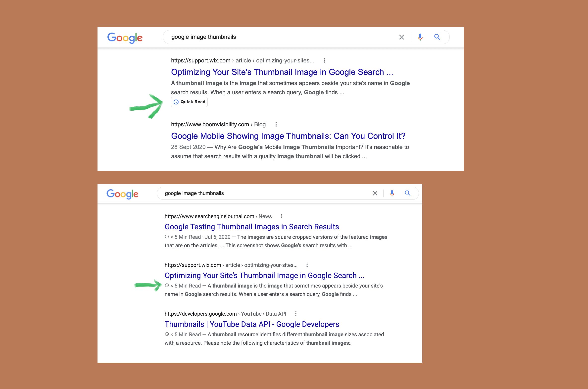
Task: Click magnifier search icon in top bar
Action: pos(437,37)
